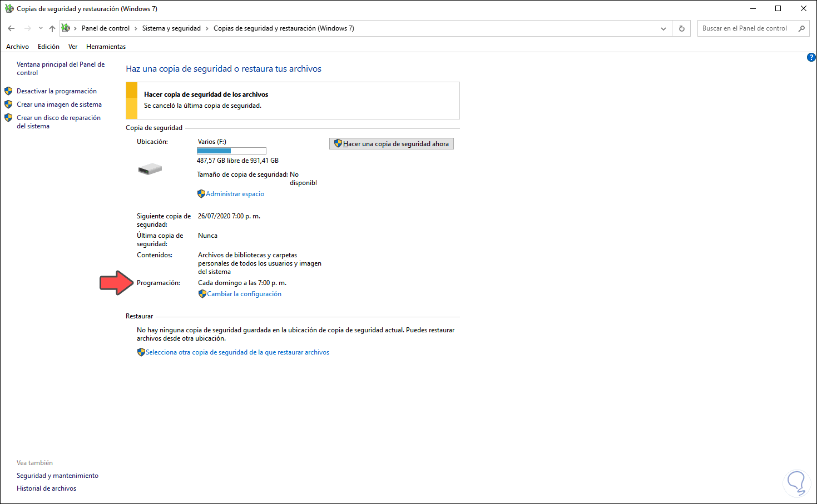Expand the chevron after Panel de control breadcrumb
The width and height of the screenshot is (817, 504).
tap(136, 28)
